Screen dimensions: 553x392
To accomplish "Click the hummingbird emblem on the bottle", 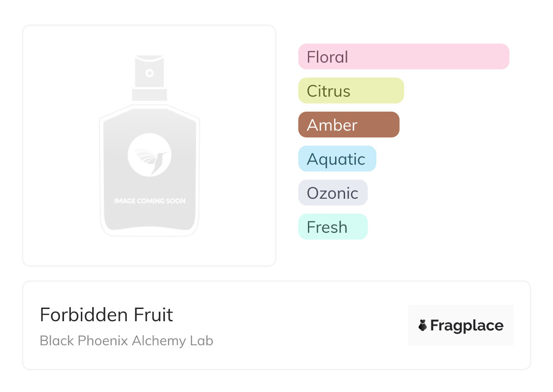I will coord(149,154).
